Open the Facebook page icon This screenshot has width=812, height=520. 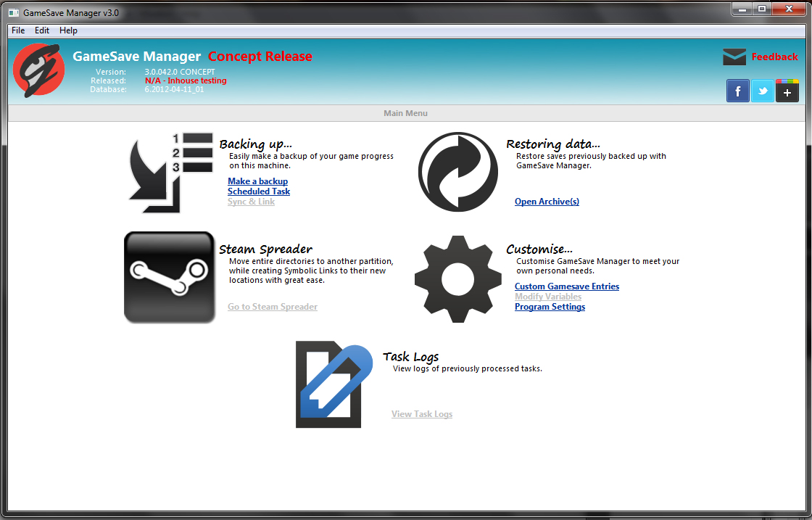[737, 91]
